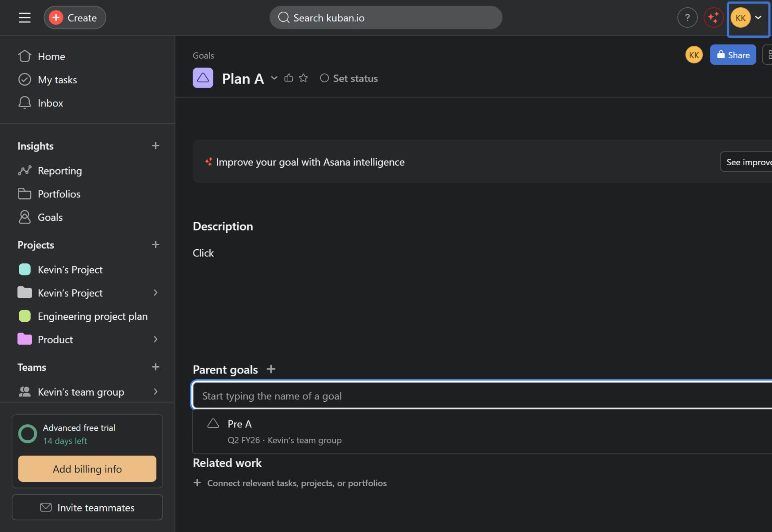
Task: Add a new project with plus icon
Action: coord(156,244)
